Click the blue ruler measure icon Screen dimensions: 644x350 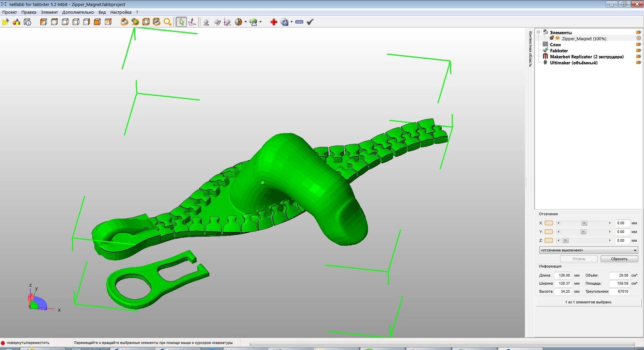tap(299, 22)
